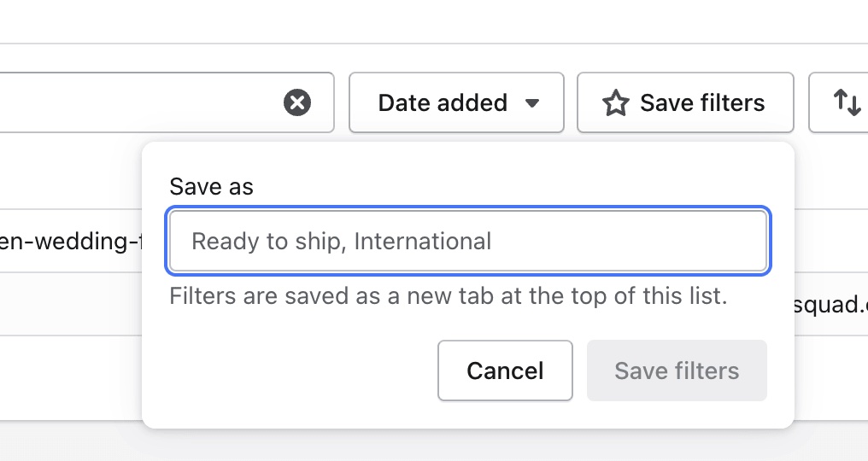
Task: Click the helper text about filters saved as tab
Action: point(449,296)
